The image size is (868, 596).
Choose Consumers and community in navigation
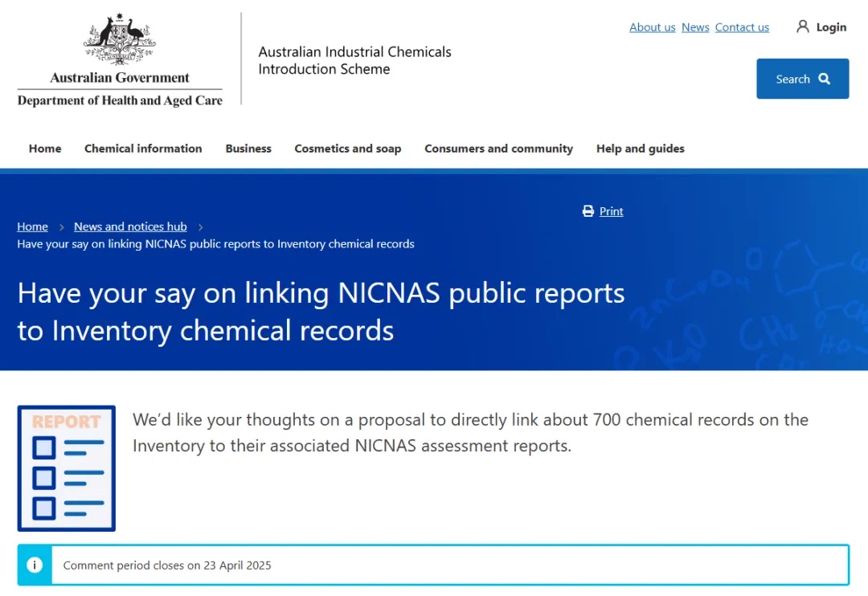point(498,149)
